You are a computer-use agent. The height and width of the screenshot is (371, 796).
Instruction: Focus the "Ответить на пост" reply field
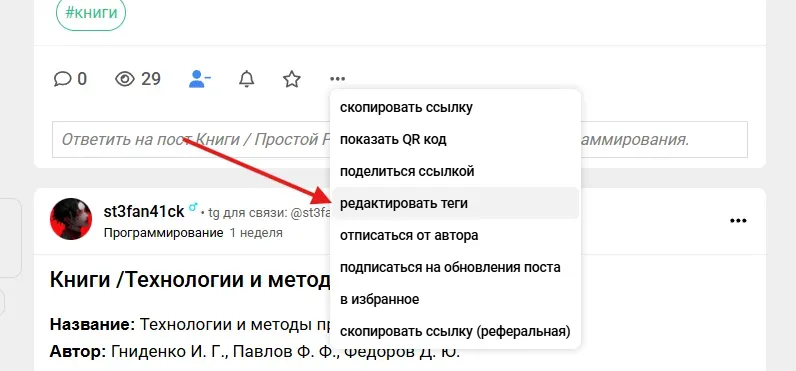(x=400, y=140)
